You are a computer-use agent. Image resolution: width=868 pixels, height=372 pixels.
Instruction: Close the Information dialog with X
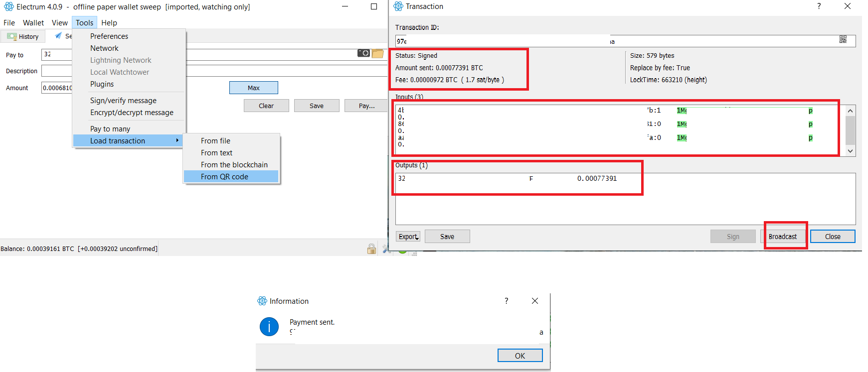tap(535, 301)
